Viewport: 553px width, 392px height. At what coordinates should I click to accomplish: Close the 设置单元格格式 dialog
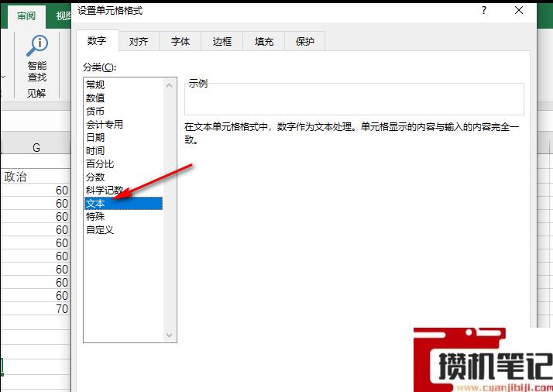pyautogui.click(x=518, y=10)
